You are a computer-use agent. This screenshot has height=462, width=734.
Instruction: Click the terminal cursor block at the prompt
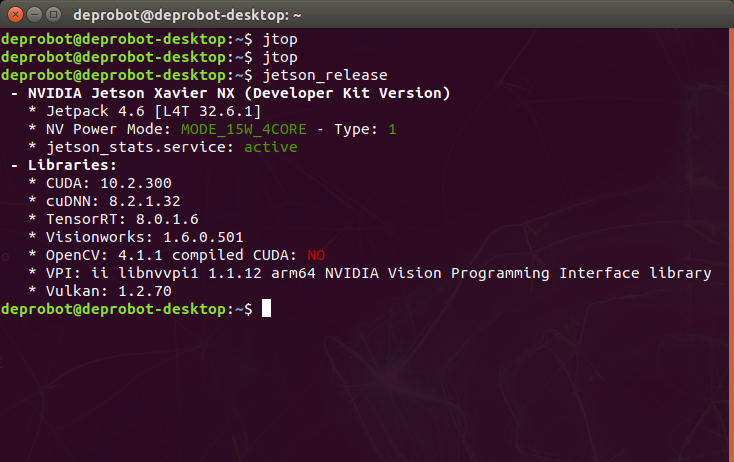tap(266, 308)
